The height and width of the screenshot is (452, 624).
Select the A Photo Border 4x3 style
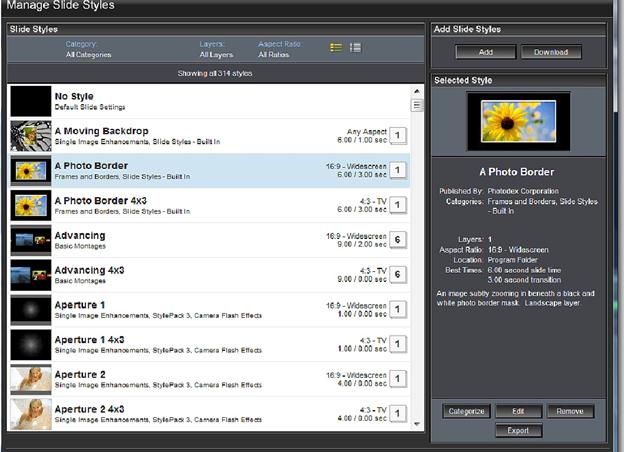point(200,205)
